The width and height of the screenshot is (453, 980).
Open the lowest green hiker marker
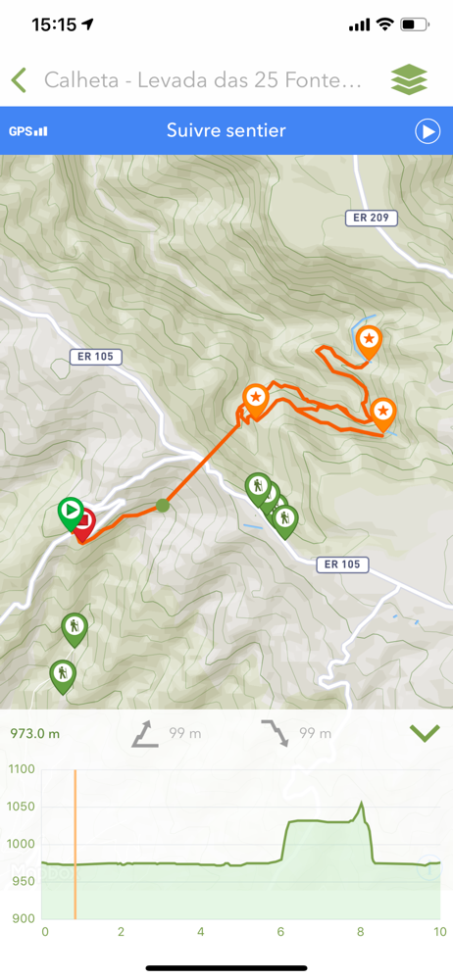click(63, 677)
